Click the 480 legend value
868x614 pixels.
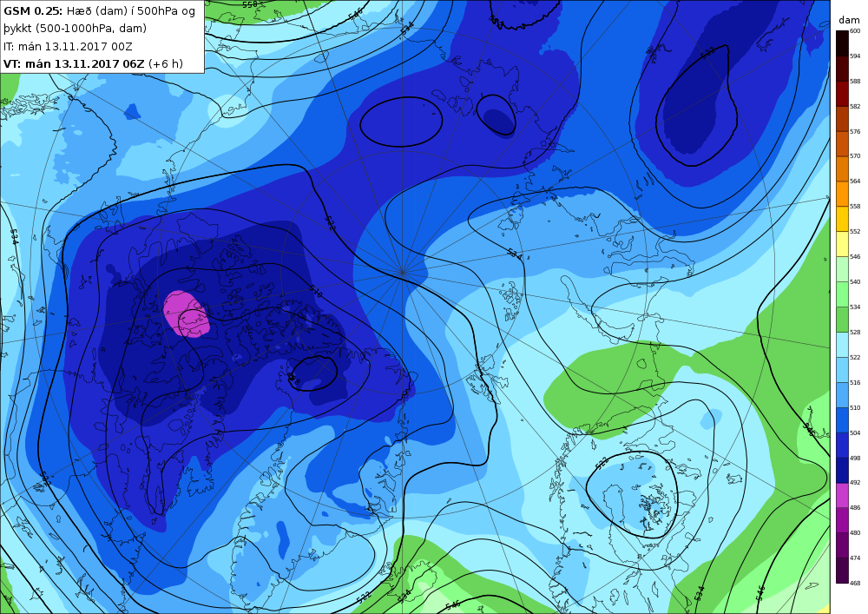855,532
